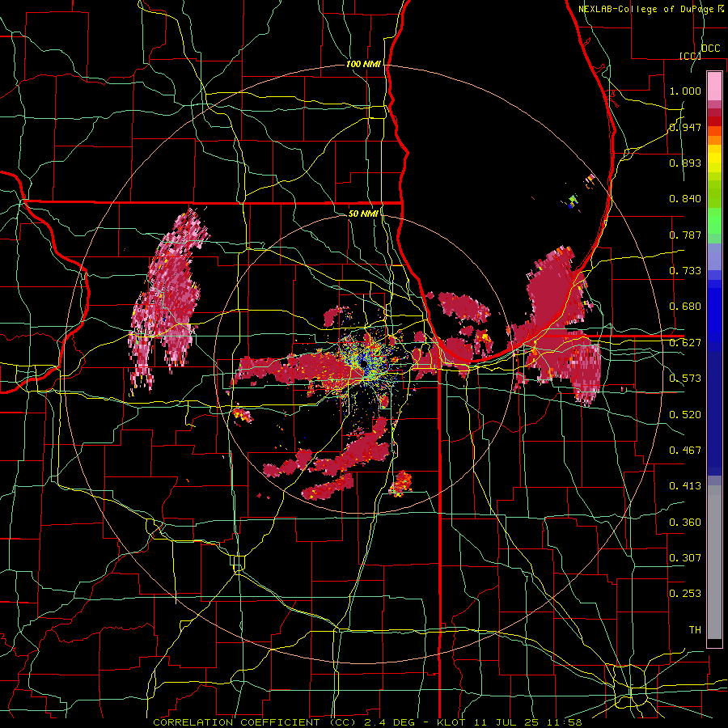The width and height of the screenshot is (728, 728).
Task: Click the 100 NMI range ring label
Action: tap(363, 64)
